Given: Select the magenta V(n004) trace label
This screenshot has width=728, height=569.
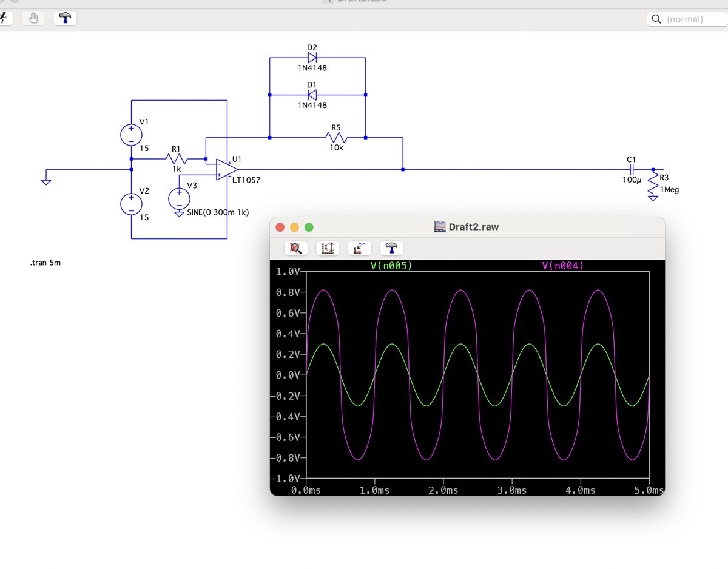Looking at the screenshot, I should 562,266.
